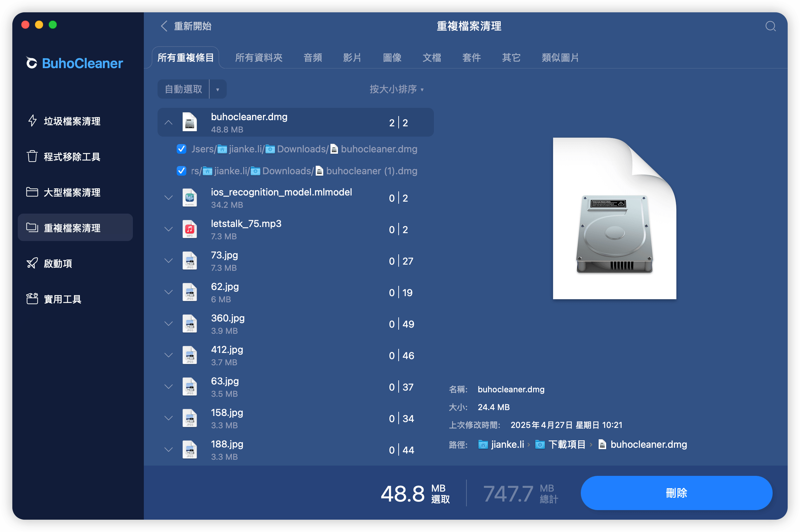Image resolution: width=800 pixels, height=532 pixels.
Task: Uncheck the Downloads/buhocleaner.dmg path checkbox
Action: point(182,149)
